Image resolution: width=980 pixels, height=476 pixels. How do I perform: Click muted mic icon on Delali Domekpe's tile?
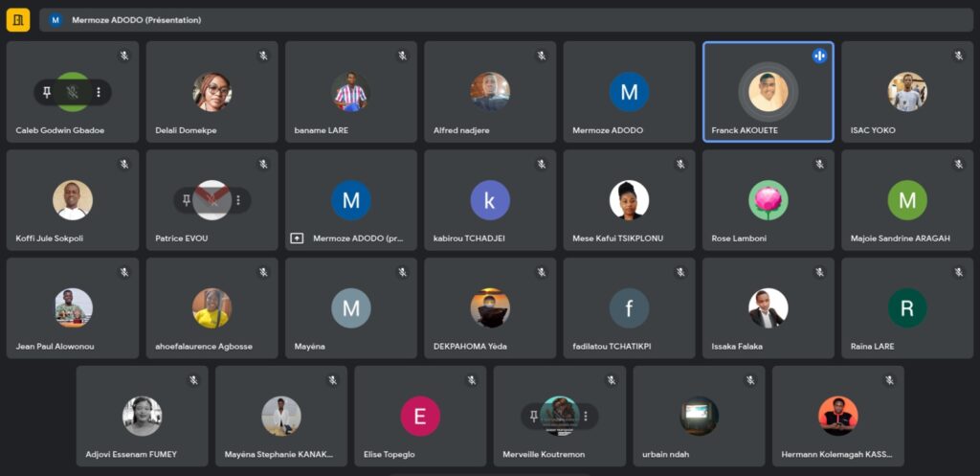point(263,56)
